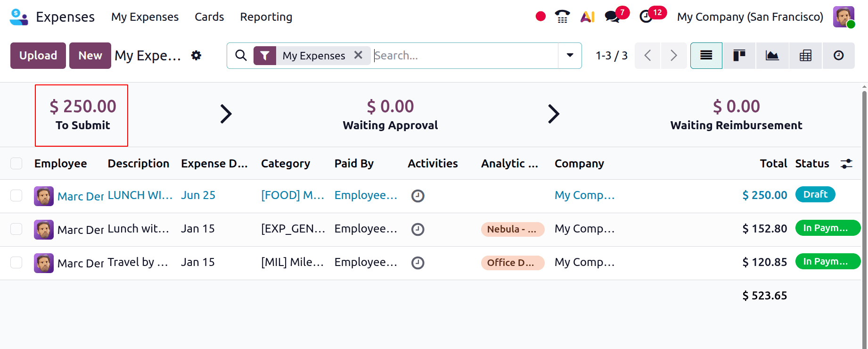The height and width of the screenshot is (349, 868).
Task: Click the Upload button
Action: pos(38,56)
